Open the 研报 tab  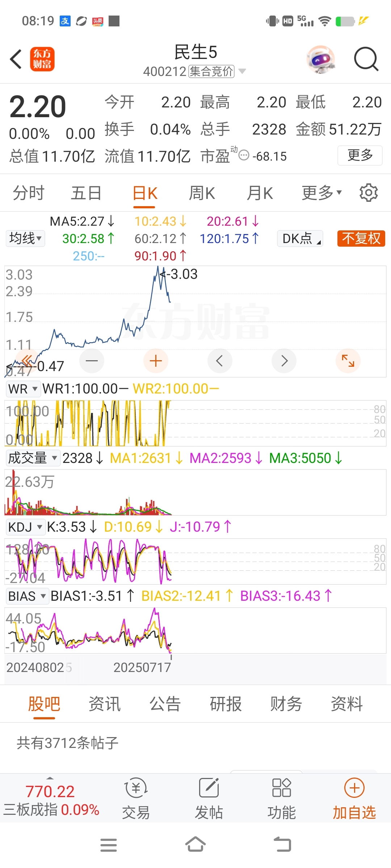[226, 704]
